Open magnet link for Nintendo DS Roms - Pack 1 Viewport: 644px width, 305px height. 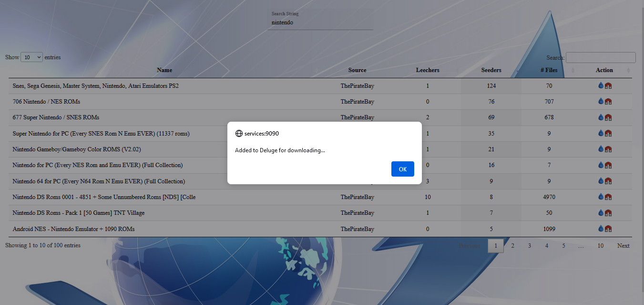tap(608, 213)
